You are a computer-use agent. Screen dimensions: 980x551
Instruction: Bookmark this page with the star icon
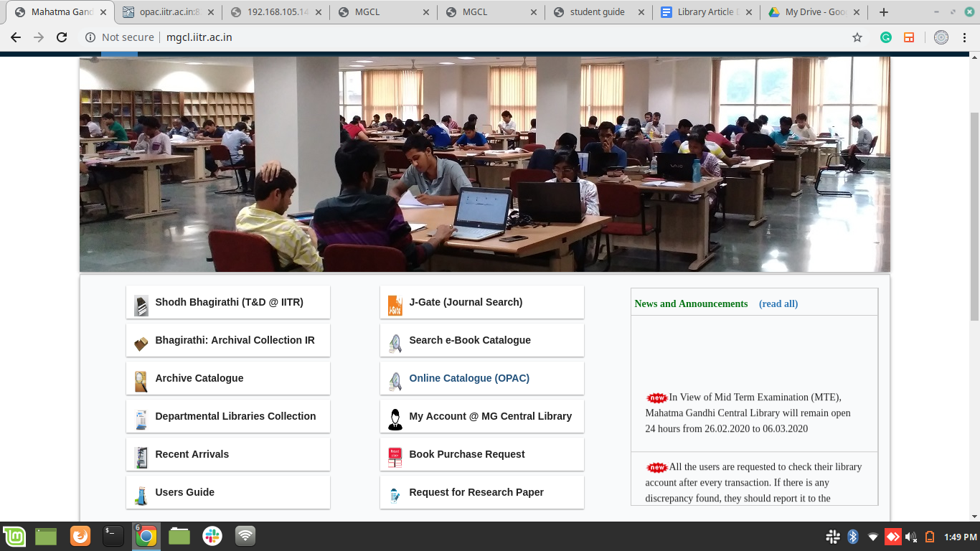click(x=857, y=37)
